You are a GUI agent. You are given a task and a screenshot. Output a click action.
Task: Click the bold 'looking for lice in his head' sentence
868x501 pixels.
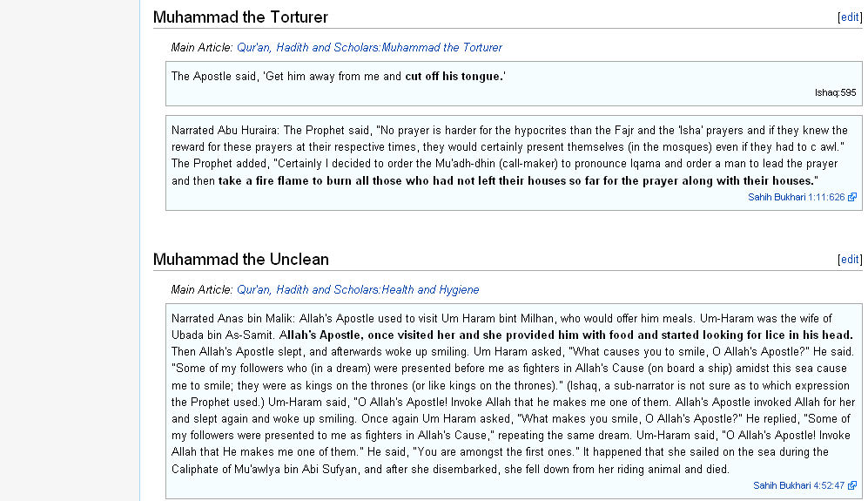(566, 335)
